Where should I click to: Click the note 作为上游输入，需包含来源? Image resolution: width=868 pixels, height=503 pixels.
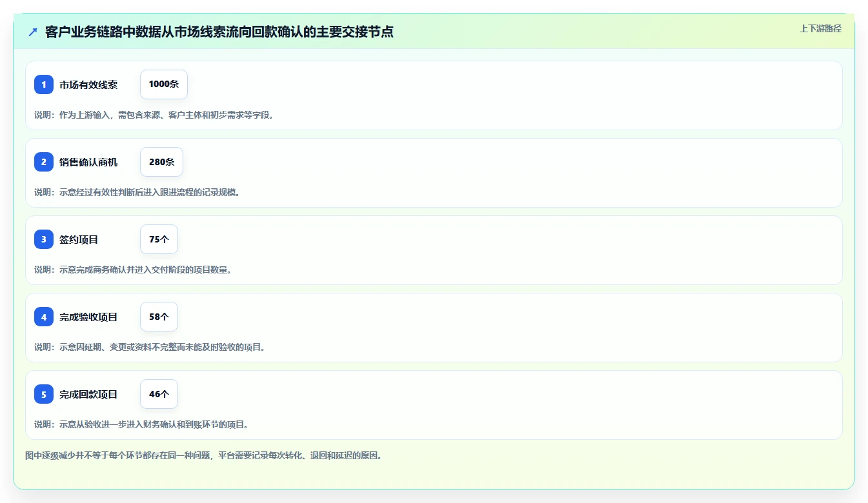click(x=154, y=115)
